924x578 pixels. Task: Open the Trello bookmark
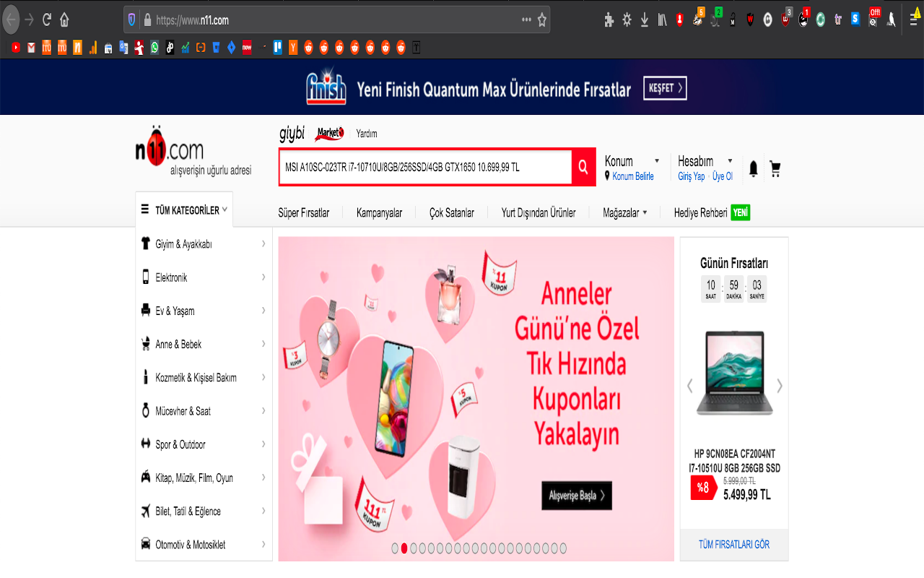coord(278,48)
